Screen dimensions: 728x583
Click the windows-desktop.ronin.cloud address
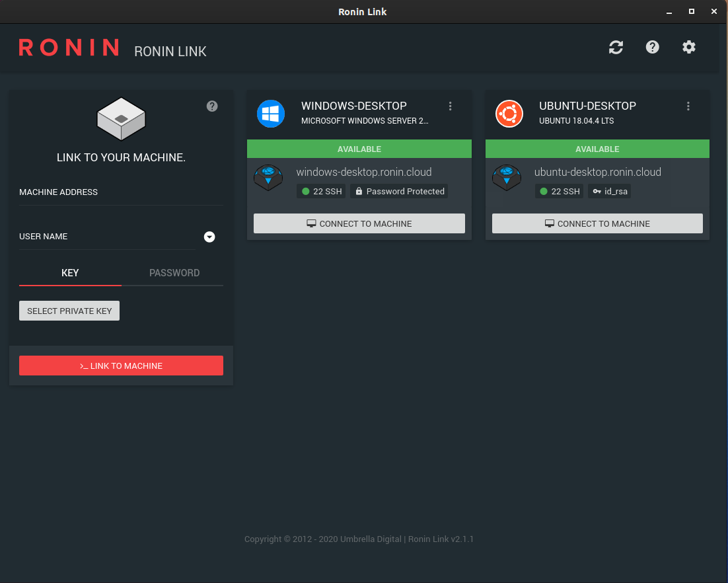tap(364, 172)
